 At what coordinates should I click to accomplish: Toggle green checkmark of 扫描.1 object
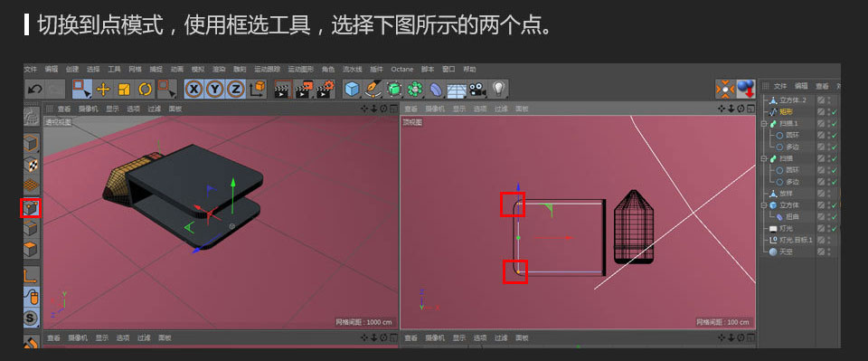pyautogui.click(x=835, y=123)
